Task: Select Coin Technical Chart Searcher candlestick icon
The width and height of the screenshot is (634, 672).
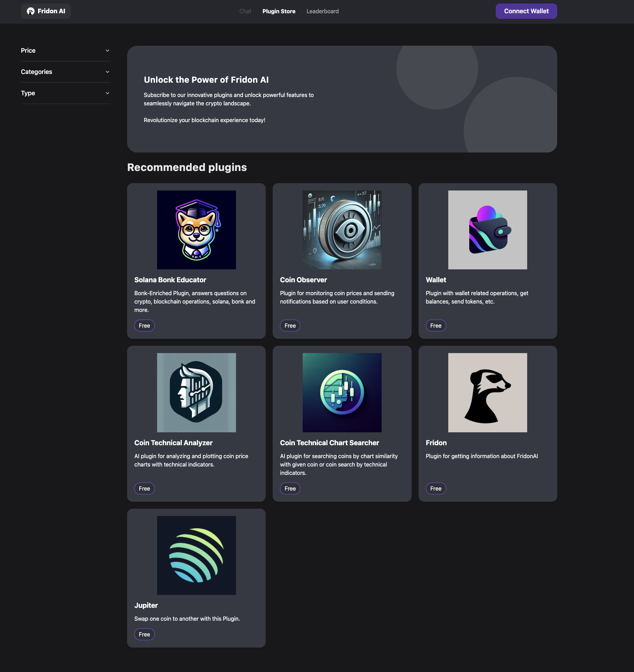Action: [342, 393]
